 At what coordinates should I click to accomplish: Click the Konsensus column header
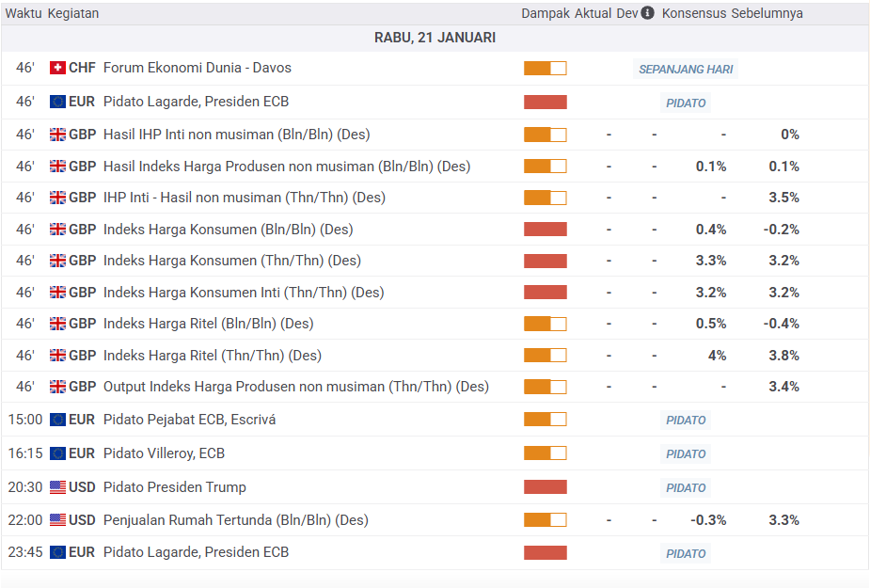[693, 13]
